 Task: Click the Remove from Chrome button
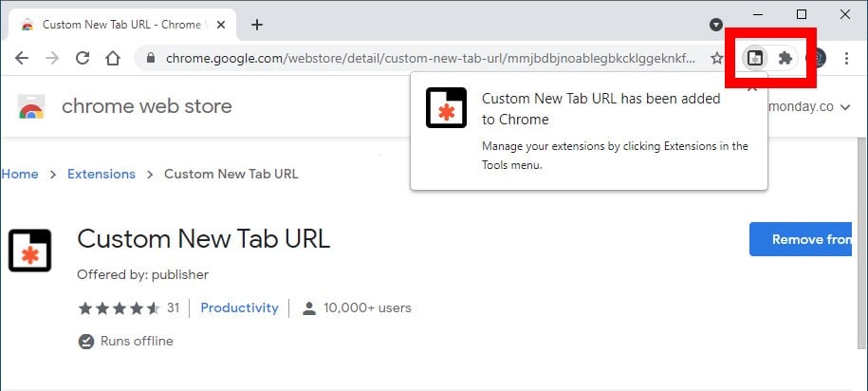tap(809, 239)
